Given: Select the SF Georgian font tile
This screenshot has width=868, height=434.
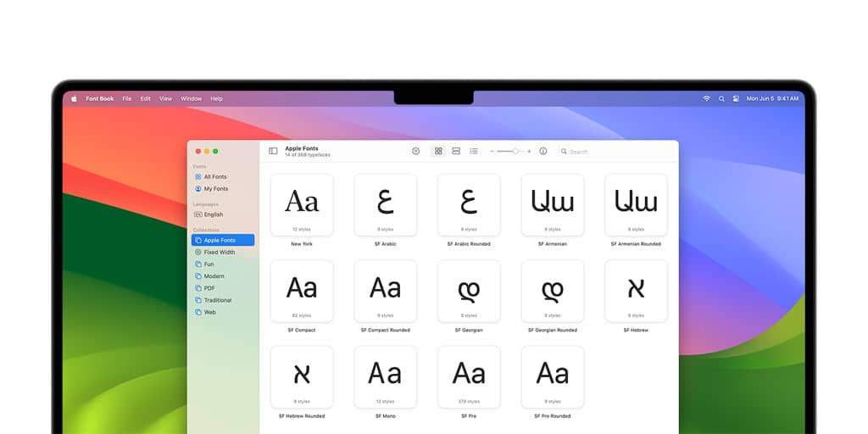Looking at the screenshot, I should tap(469, 292).
